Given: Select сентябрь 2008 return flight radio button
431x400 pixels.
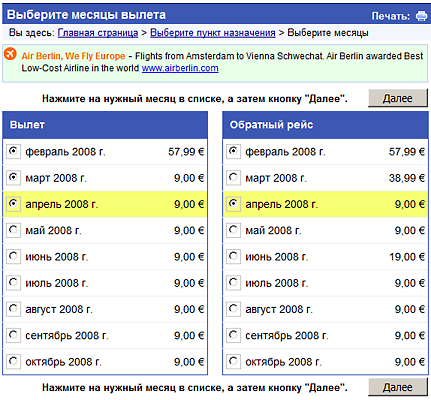Looking at the screenshot, I should (x=233, y=335).
